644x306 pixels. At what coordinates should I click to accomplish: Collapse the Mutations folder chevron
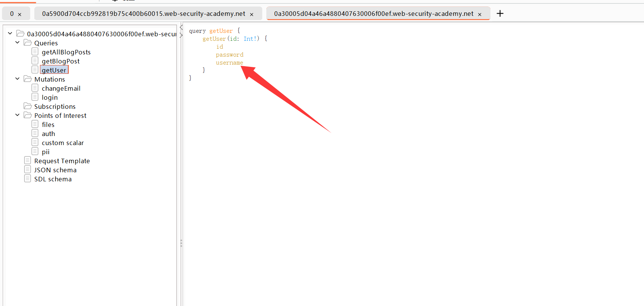tap(17, 79)
